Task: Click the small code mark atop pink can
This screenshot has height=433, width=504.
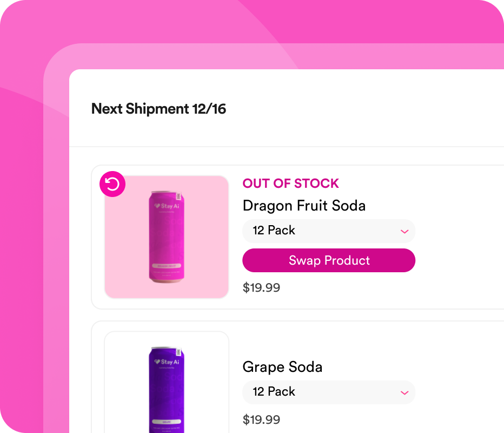Action: pos(178,197)
